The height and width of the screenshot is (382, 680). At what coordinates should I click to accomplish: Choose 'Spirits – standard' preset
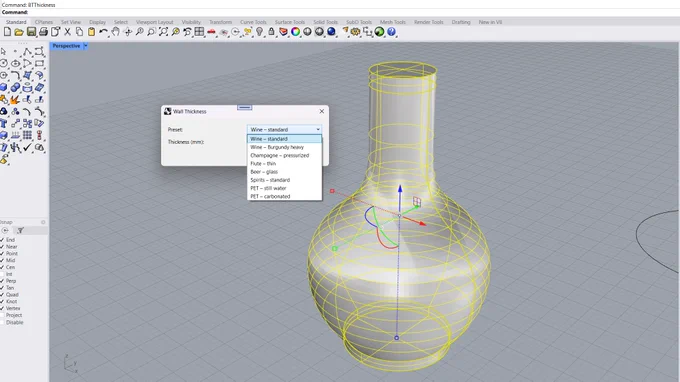pyautogui.click(x=284, y=180)
